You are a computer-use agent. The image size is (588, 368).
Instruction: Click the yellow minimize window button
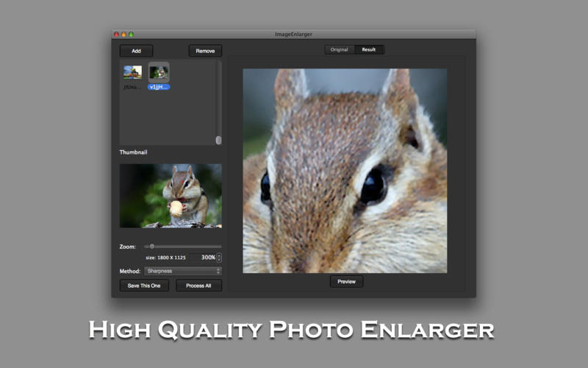click(x=123, y=35)
